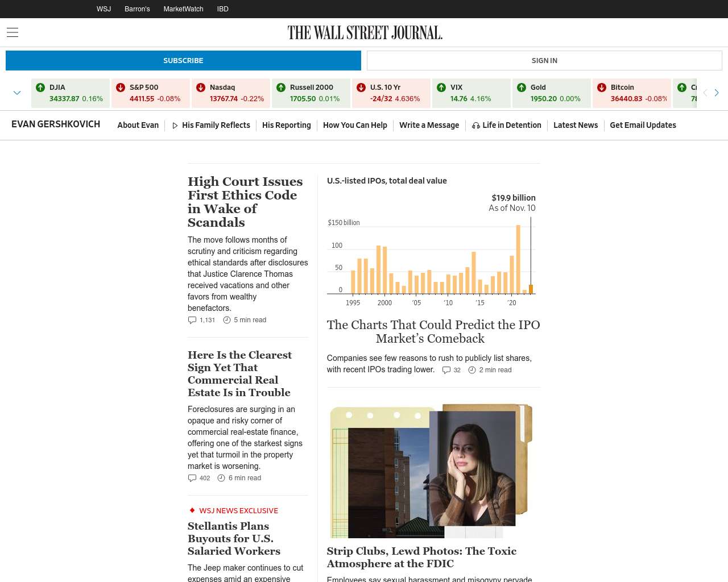The height and width of the screenshot is (582, 728).
Task: Click the clock icon next to 5 min read
Action: [x=227, y=320]
